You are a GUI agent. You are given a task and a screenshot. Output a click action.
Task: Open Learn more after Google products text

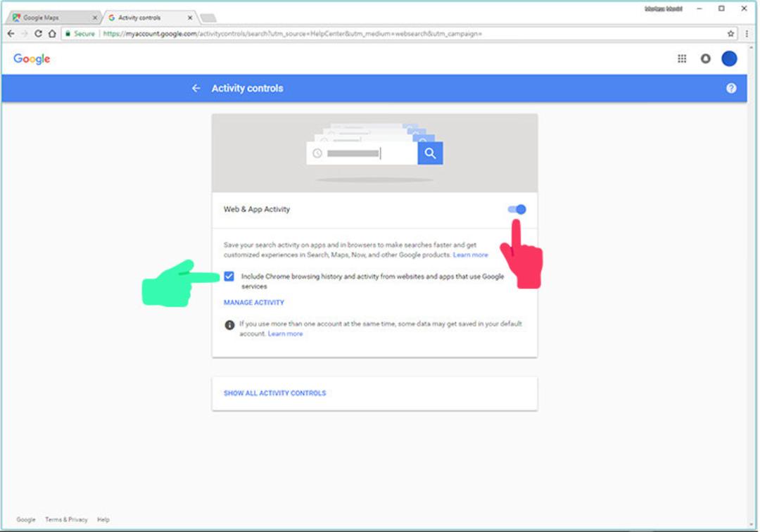470,255
